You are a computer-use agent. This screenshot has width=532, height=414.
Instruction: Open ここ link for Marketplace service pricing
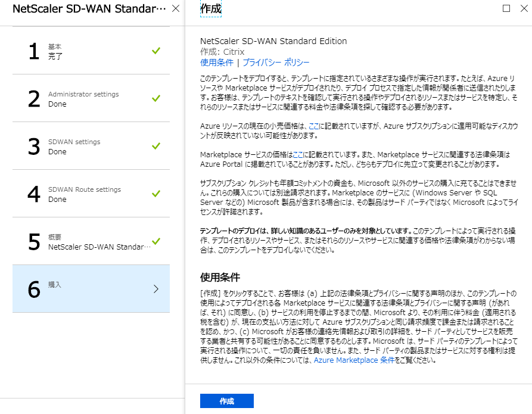click(297, 155)
